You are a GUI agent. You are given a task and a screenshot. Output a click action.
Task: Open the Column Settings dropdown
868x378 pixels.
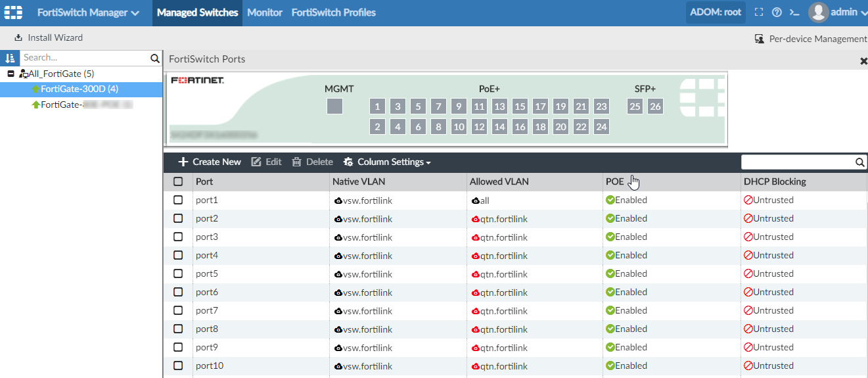pyautogui.click(x=387, y=162)
